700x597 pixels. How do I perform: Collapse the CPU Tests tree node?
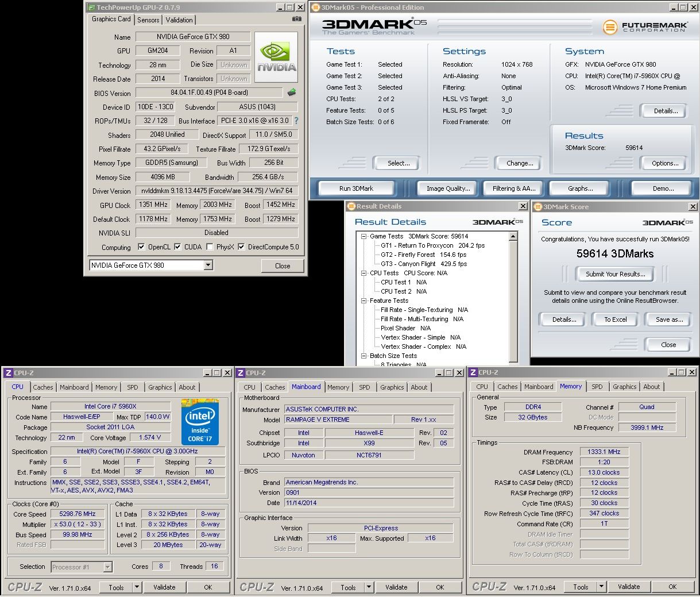(x=364, y=273)
